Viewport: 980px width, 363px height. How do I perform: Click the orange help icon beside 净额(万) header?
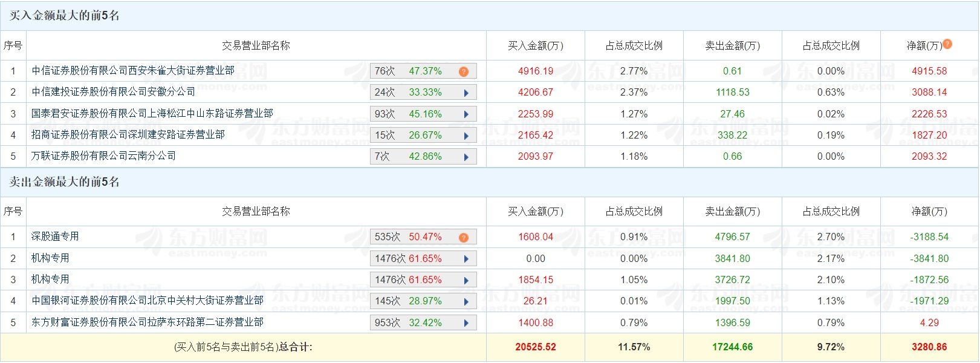pos(947,44)
